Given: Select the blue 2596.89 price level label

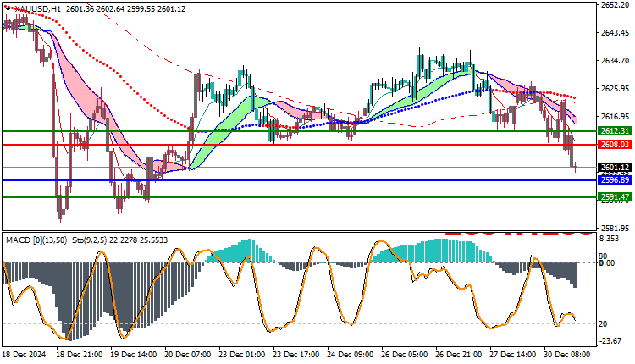Looking at the screenshot, I should tap(615, 179).
